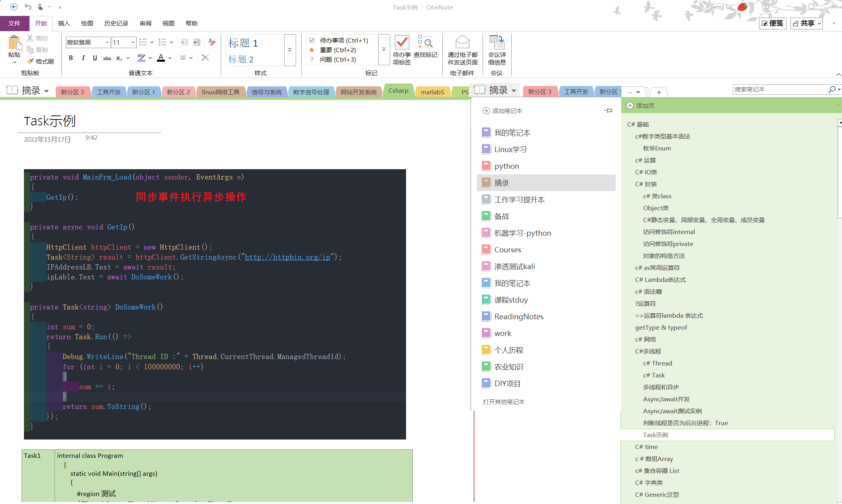Screen dimensions: 842x504
Task: Clear all formatting with the X icon
Action: pyautogui.click(x=205, y=58)
